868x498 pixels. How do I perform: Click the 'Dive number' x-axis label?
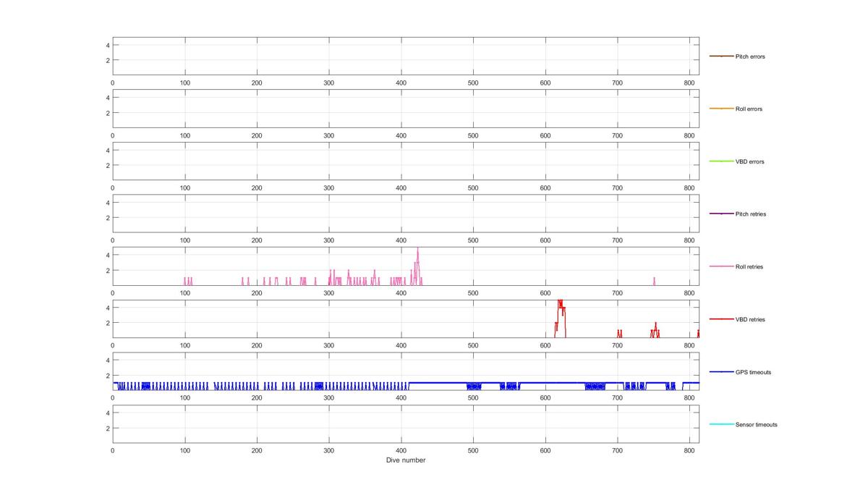pyautogui.click(x=406, y=460)
